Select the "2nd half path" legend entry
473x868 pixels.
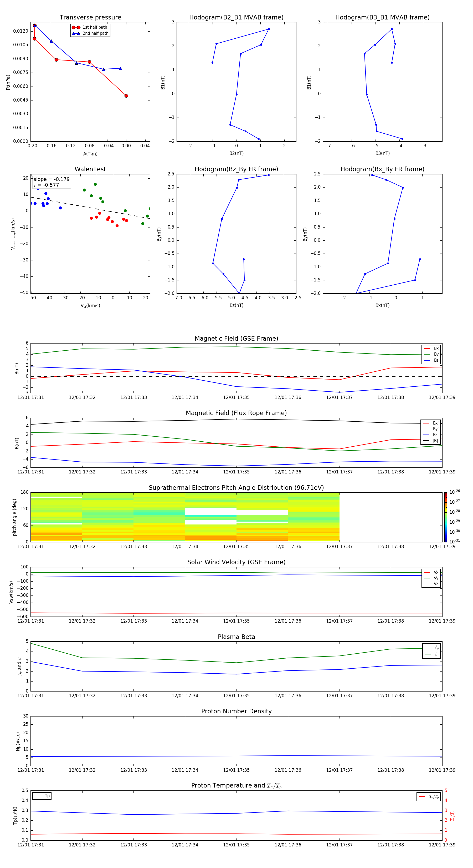(90, 33)
